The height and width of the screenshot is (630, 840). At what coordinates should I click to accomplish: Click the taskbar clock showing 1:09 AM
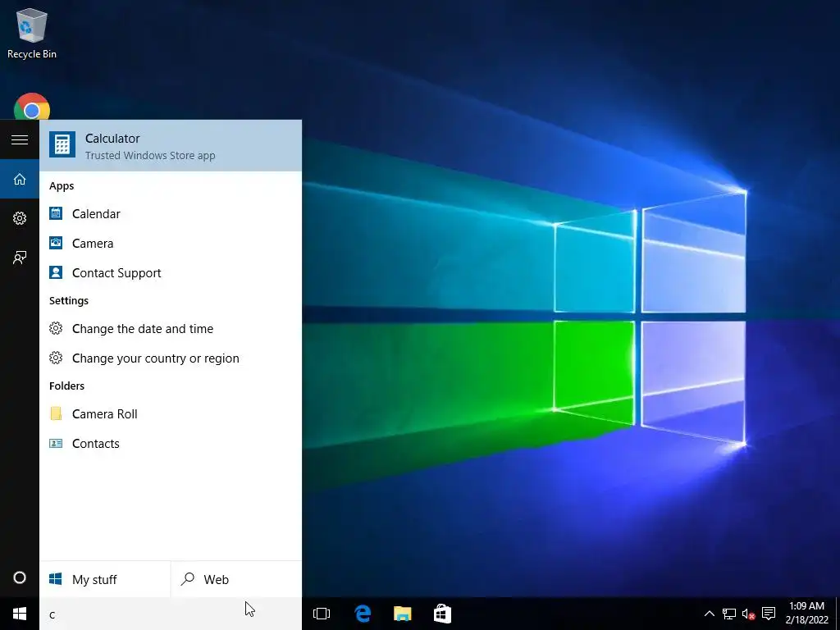[807, 613]
